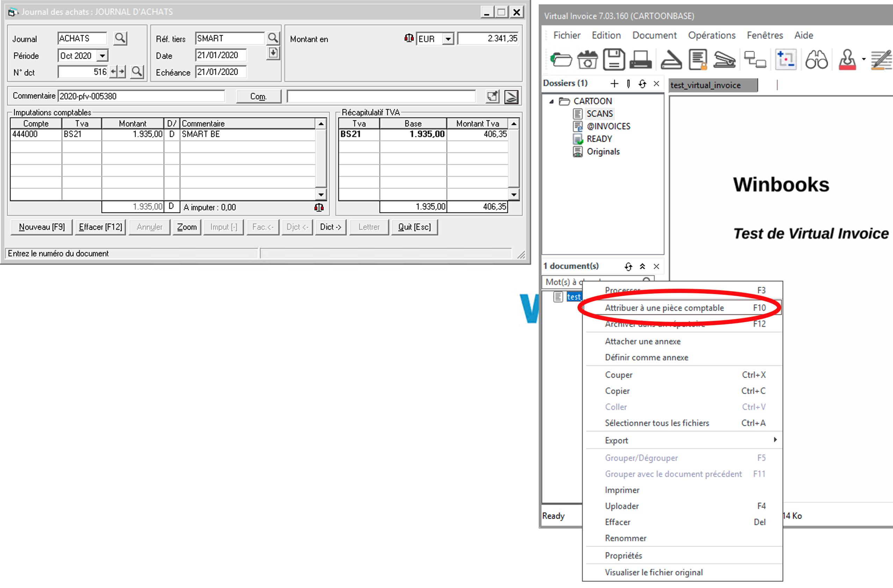This screenshot has width=893, height=588.
Task: Select the @INVOICES folder
Action: (x=608, y=126)
